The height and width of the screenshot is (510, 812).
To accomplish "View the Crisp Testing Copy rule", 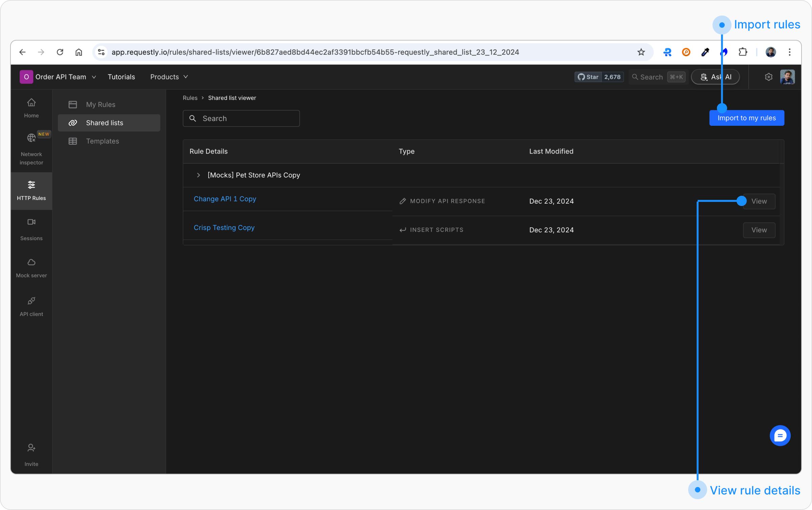I will tap(759, 230).
